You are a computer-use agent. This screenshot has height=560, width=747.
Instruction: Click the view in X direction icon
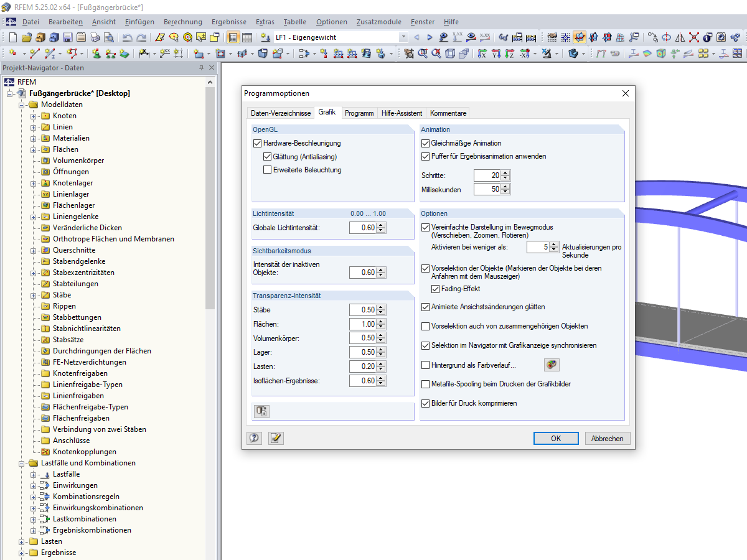pos(482,54)
